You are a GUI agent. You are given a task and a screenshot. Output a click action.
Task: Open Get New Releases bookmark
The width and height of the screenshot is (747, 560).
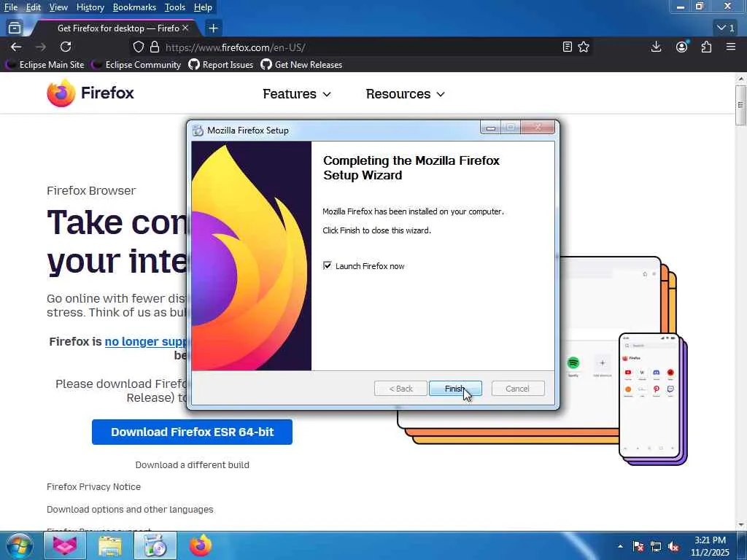pyautogui.click(x=301, y=65)
